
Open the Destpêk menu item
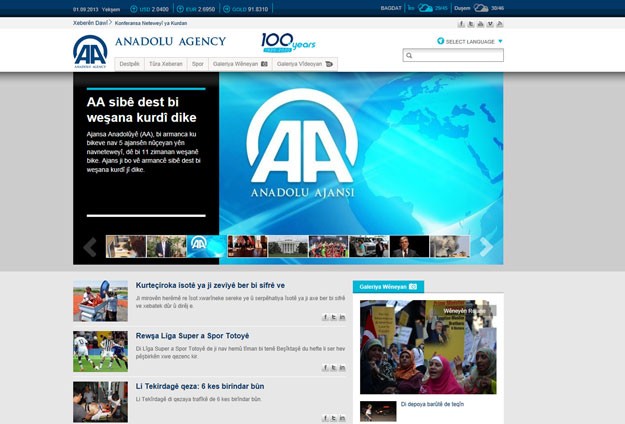pos(130,63)
